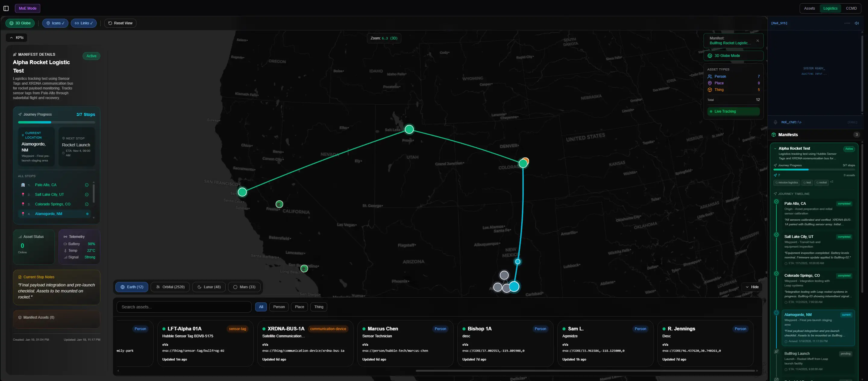Click the rocket icon beside Manifest Details
Viewport: 868px width, 381px height.
coord(15,54)
